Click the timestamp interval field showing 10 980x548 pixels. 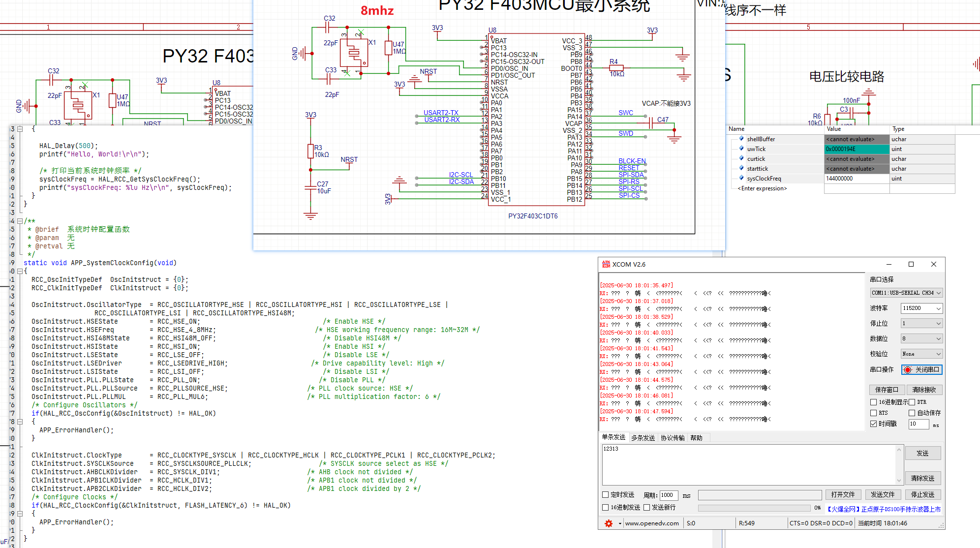pyautogui.click(x=919, y=424)
